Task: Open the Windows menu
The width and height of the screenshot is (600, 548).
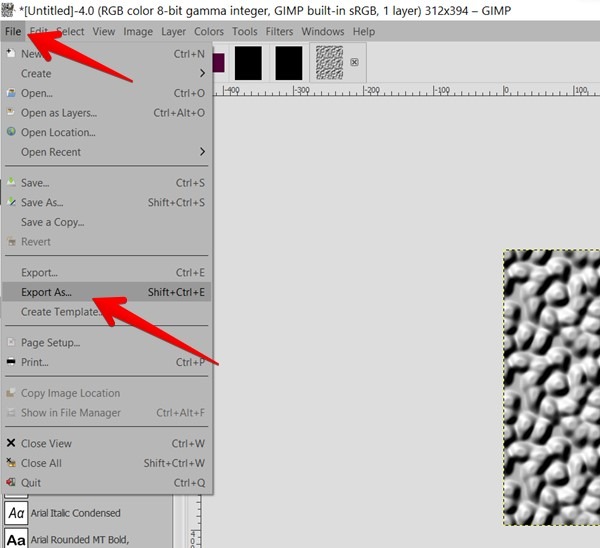Action: point(323,31)
